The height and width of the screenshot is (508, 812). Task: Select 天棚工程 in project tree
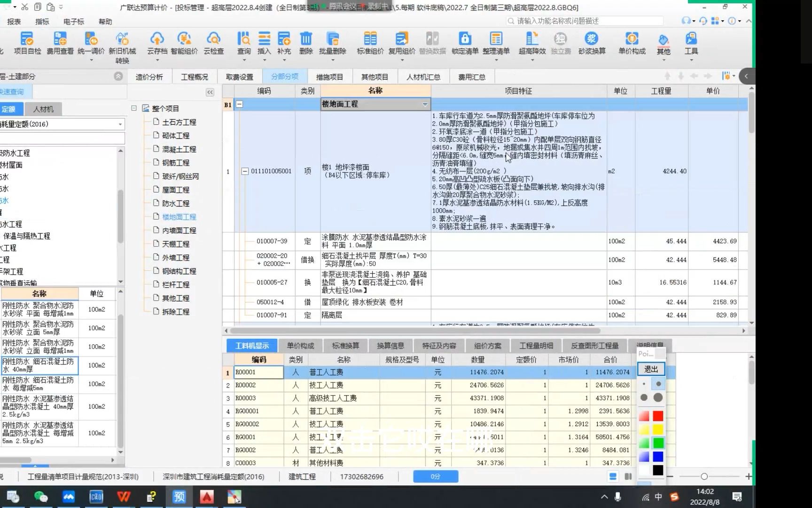tap(176, 244)
